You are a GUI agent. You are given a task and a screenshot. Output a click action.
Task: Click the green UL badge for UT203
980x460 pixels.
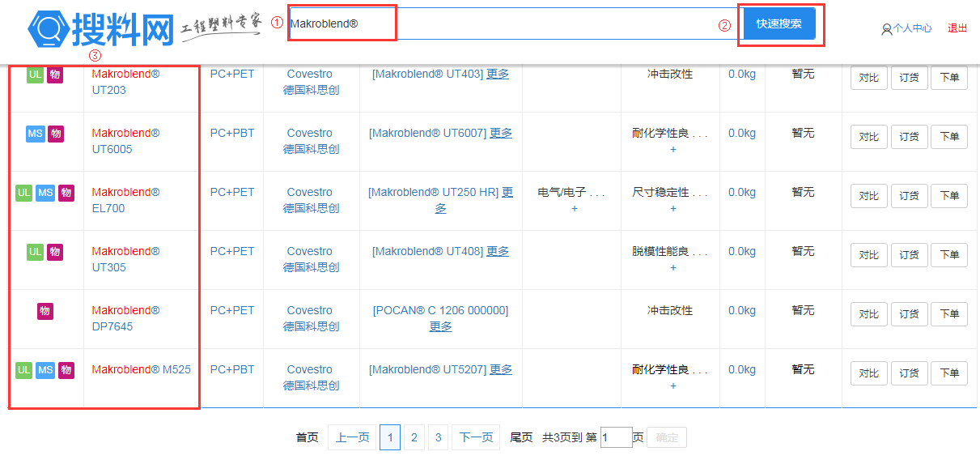tap(35, 75)
